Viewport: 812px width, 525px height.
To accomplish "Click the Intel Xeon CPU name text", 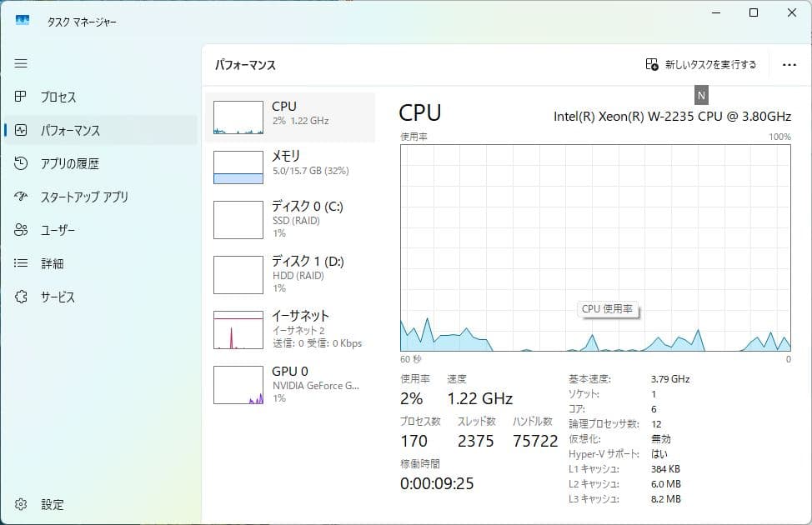I will [x=674, y=117].
